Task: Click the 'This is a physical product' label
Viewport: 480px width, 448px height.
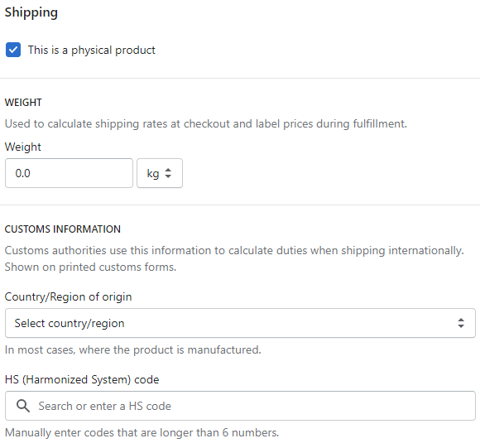Action: point(92,50)
